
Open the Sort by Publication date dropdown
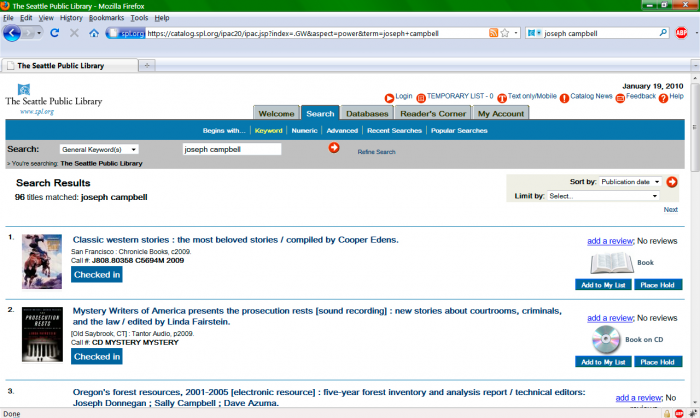(630, 182)
